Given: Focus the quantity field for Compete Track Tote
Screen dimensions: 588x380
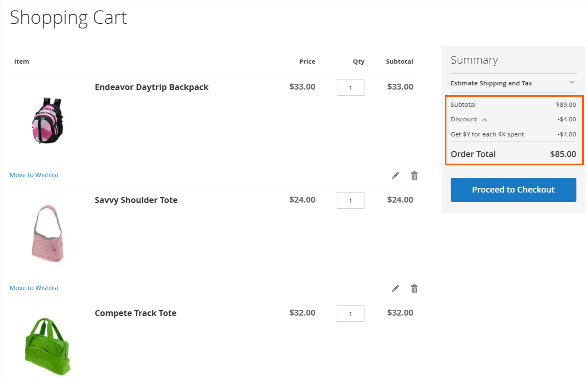Looking at the screenshot, I should coord(351,313).
